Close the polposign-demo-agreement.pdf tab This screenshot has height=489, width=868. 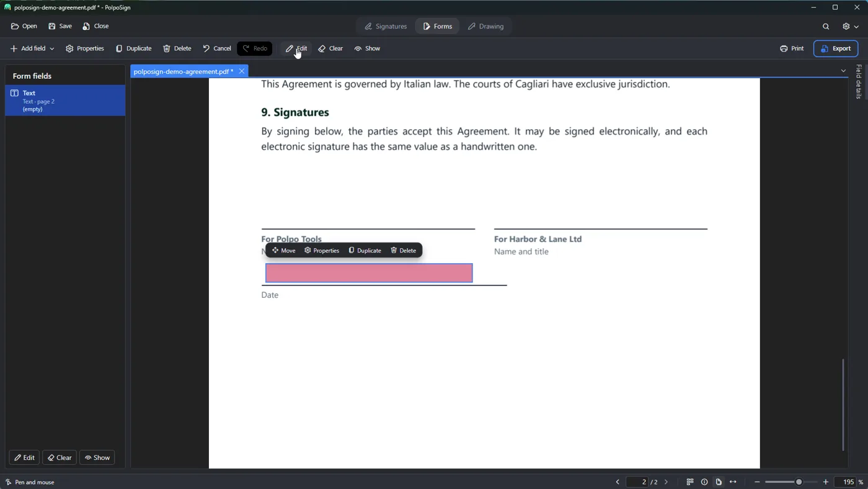click(242, 71)
